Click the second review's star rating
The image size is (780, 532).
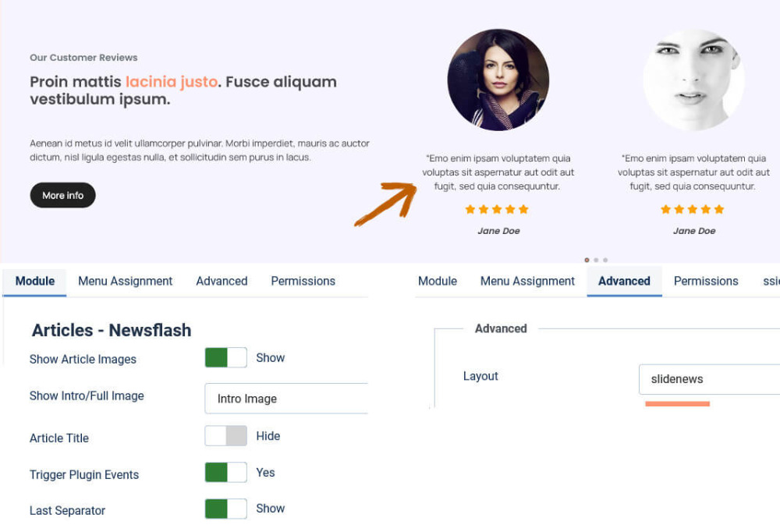click(x=693, y=209)
